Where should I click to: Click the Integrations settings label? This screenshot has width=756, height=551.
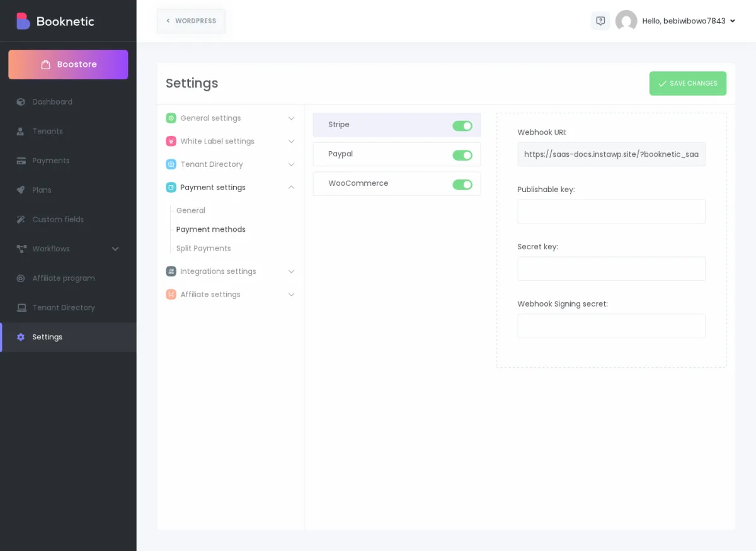218,271
